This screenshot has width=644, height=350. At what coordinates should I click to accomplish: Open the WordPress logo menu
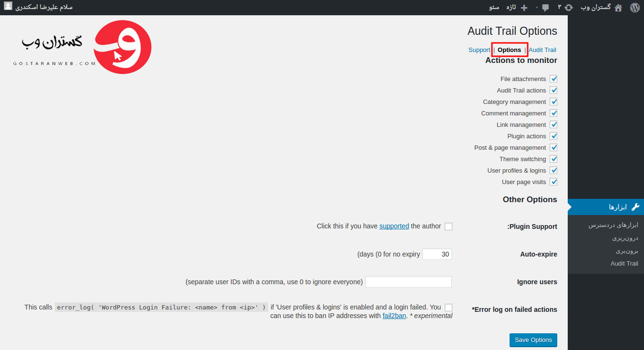pyautogui.click(x=634, y=8)
